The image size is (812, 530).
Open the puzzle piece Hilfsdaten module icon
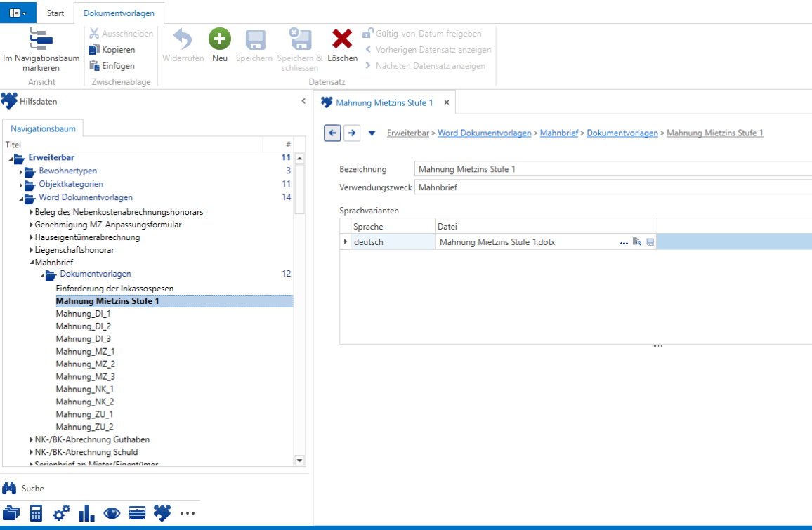pyautogui.click(x=162, y=513)
